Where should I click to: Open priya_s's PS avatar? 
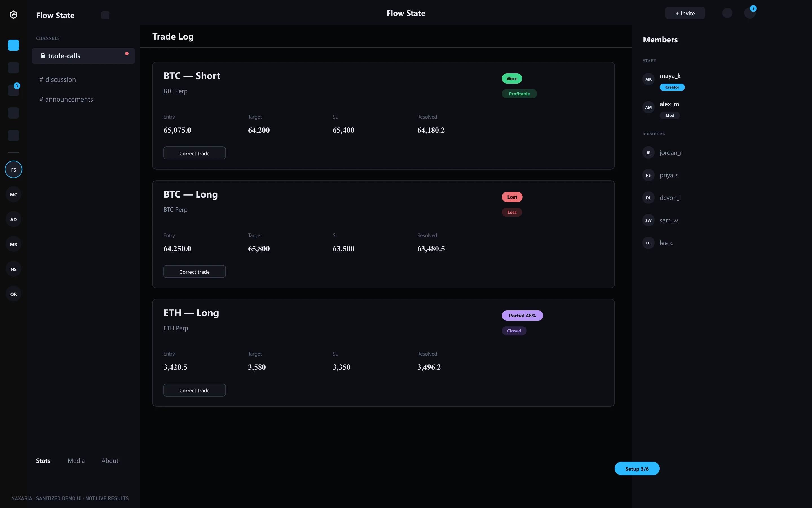(648, 175)
